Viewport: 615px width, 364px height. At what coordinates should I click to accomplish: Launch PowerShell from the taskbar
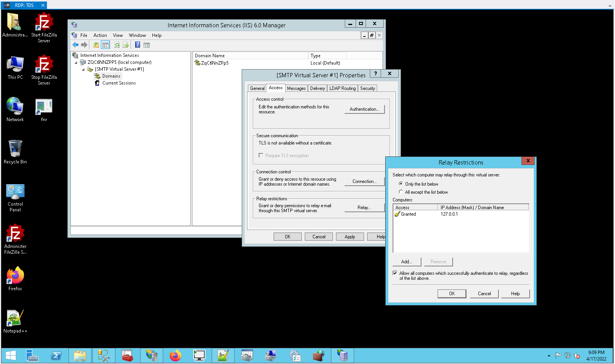pos(56,356)
